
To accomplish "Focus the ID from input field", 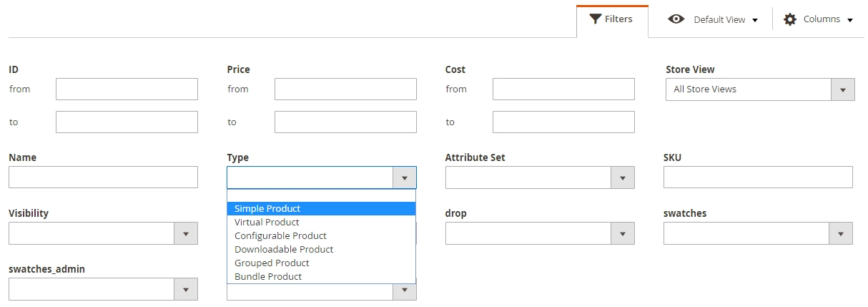I will (x=127, y=89).
